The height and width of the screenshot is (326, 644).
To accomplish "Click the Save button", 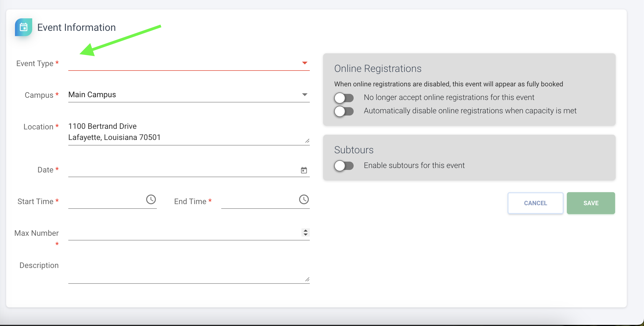I will pos(591,203).
